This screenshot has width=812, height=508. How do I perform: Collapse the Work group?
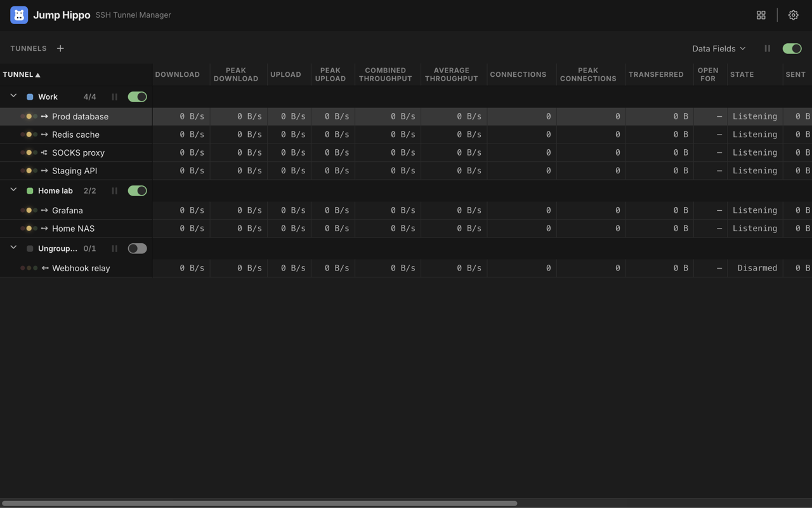(x=13, y=97)
